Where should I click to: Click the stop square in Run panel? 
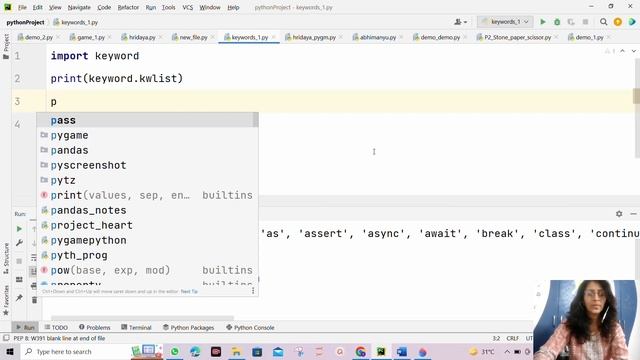(19, 261)
